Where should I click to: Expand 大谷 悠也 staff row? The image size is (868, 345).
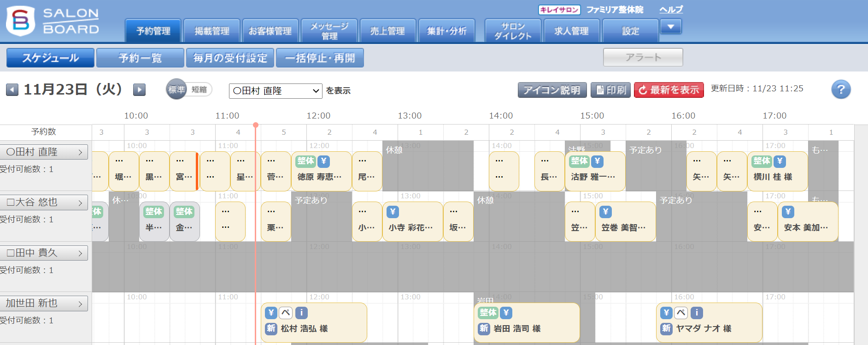(x=44, y=202)
